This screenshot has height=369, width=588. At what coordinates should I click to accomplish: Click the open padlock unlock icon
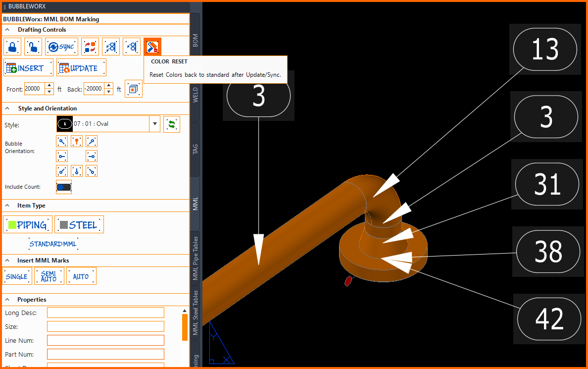(x=33, y=47)
